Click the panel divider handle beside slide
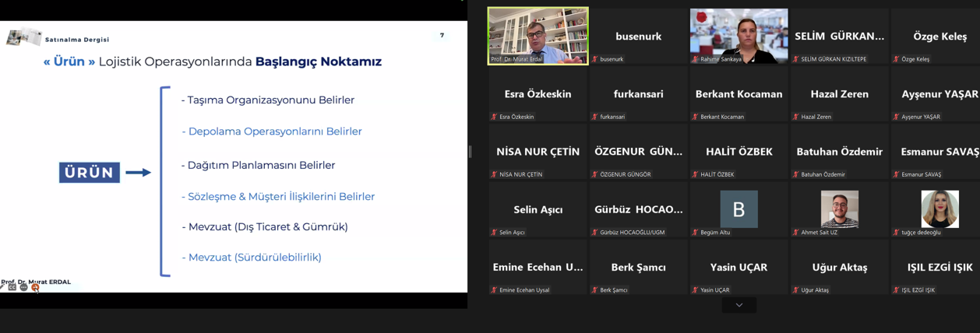Screen dimensions: 980x333 point(470,152)
